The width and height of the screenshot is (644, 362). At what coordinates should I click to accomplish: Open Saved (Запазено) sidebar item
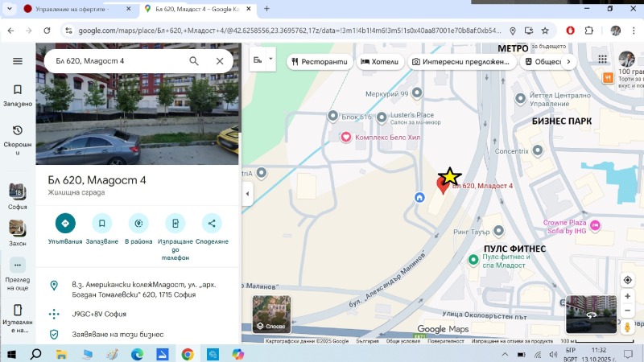coord(18,95)
